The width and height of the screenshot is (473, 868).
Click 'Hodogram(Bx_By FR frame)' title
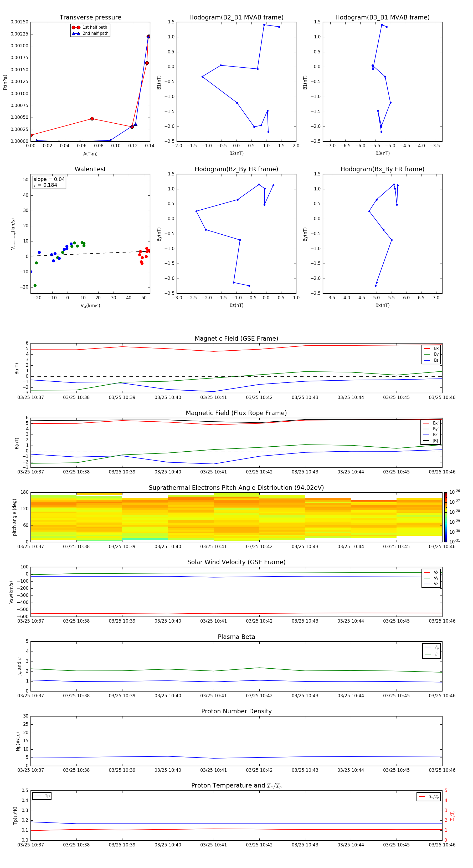[382, 169]
